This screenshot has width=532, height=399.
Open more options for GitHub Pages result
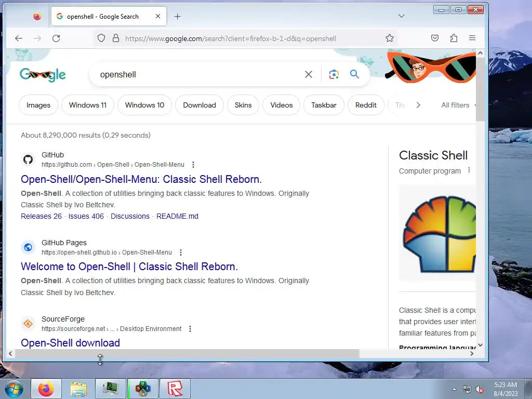point(181,252)
